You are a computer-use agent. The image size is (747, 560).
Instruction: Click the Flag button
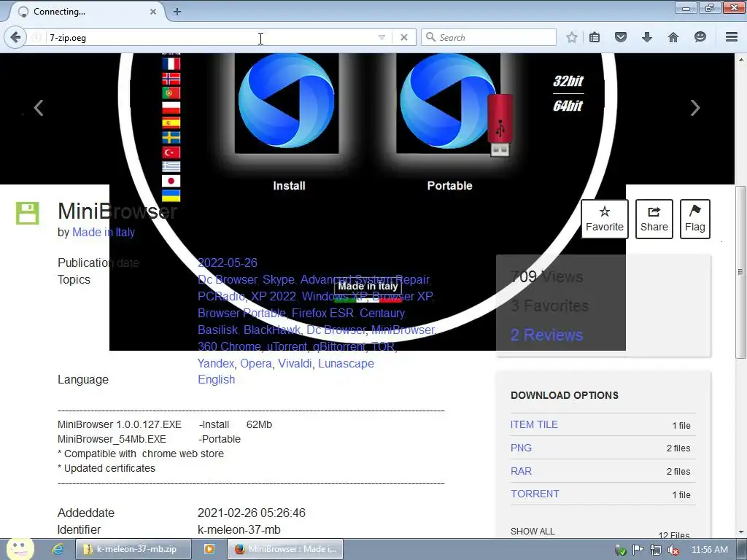click(695, 219)
